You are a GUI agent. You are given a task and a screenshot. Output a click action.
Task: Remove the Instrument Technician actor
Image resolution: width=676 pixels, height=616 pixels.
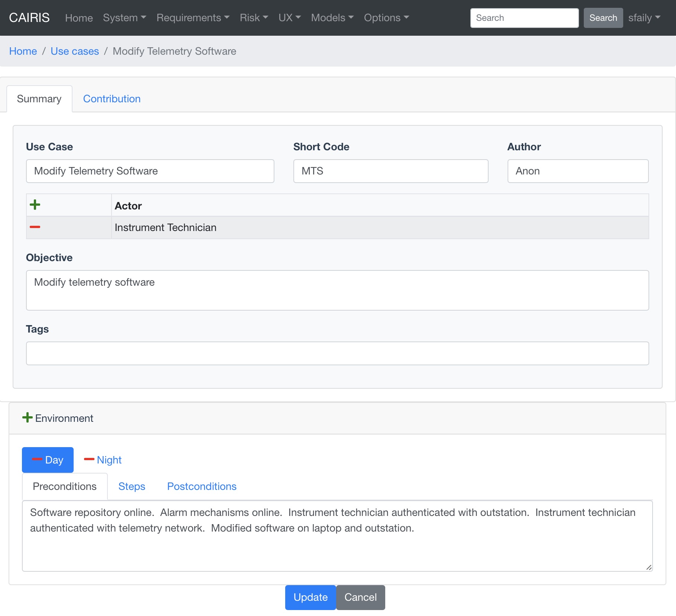pos(35,227)
